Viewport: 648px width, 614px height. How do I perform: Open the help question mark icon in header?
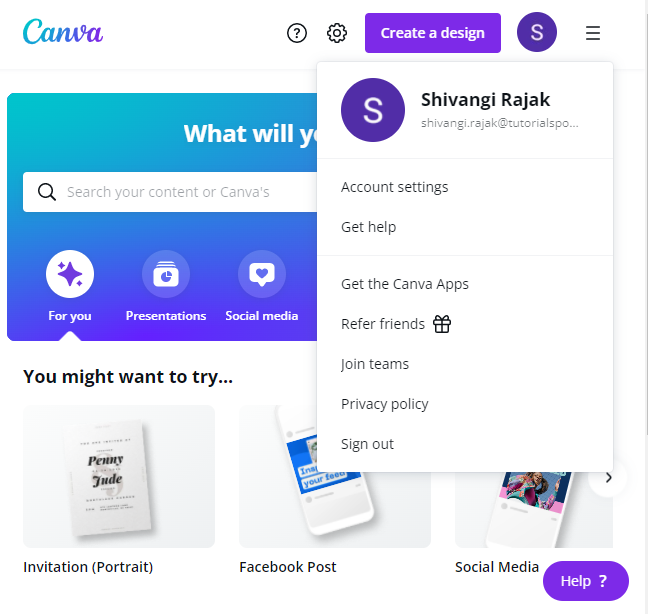click(297, 33)
